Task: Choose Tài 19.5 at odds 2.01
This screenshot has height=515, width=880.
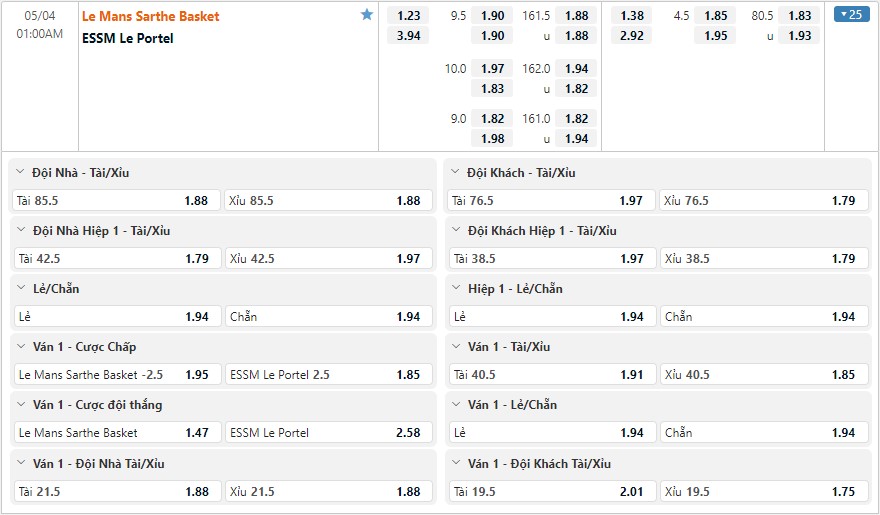Action: coord(552,491)
